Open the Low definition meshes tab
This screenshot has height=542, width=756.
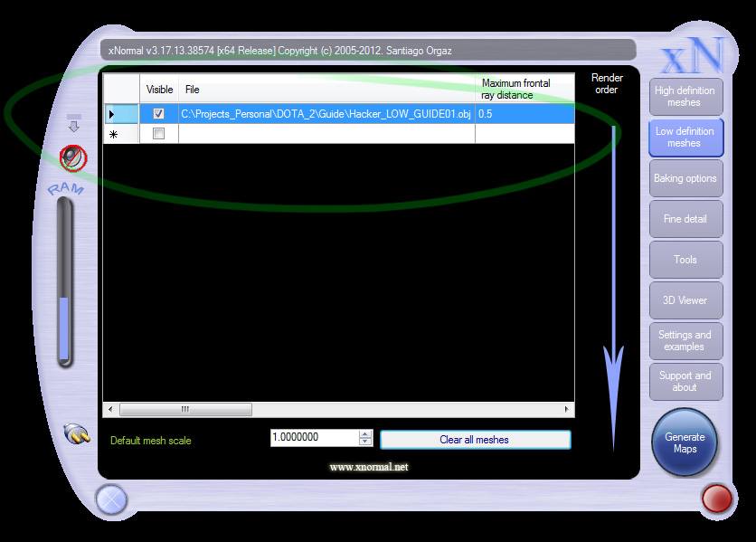tap(685, 138)
